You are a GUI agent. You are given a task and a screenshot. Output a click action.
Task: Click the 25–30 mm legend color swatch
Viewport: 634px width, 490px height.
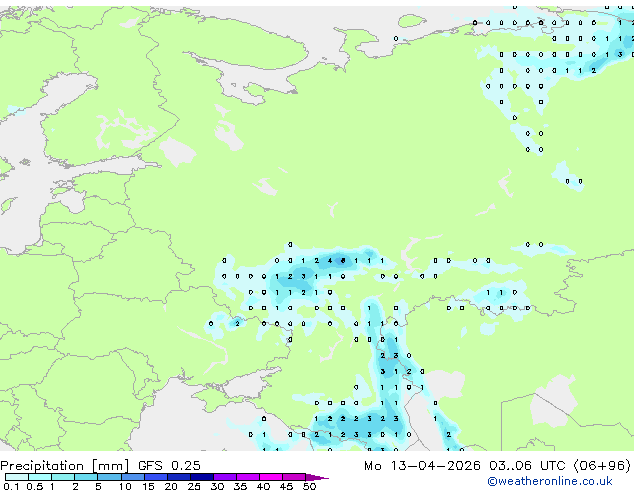(202, 477)
